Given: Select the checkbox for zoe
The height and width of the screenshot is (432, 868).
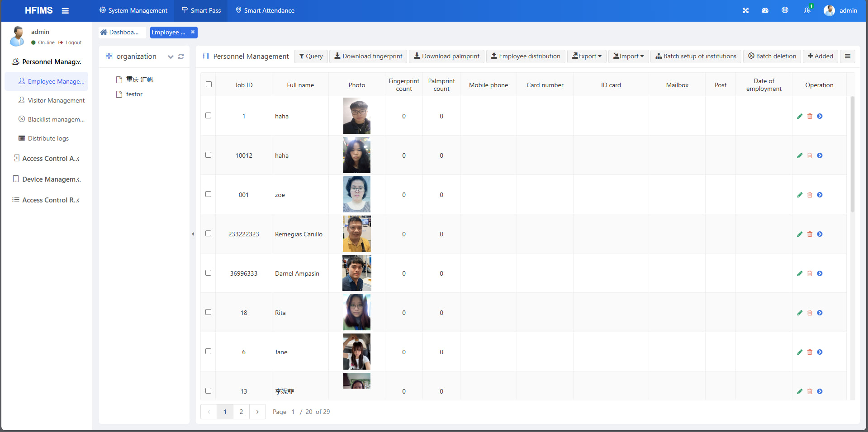Looking at the screenshot, I should point(209,194).
